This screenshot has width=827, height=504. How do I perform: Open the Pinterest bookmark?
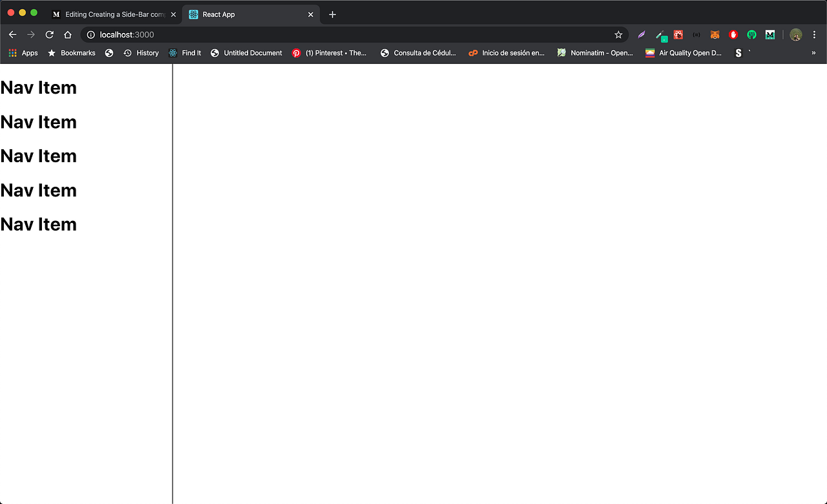point(330,53)
